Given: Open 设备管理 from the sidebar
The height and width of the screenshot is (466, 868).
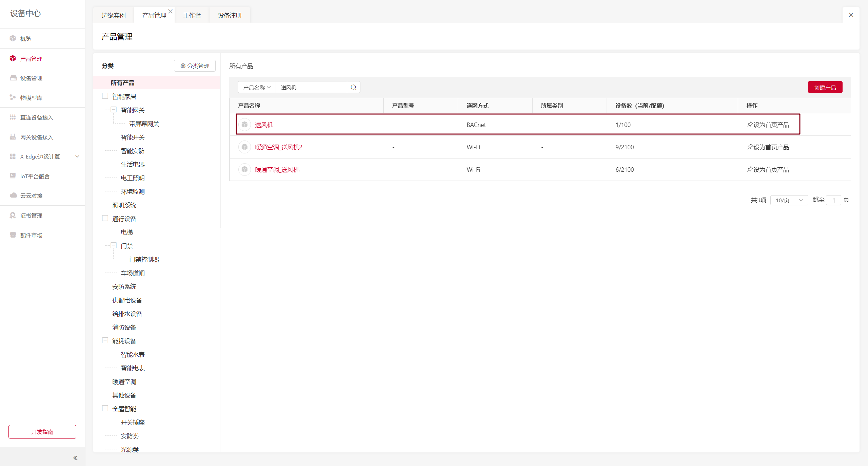Looking at the screenshot, I should [x=31, y=78].
